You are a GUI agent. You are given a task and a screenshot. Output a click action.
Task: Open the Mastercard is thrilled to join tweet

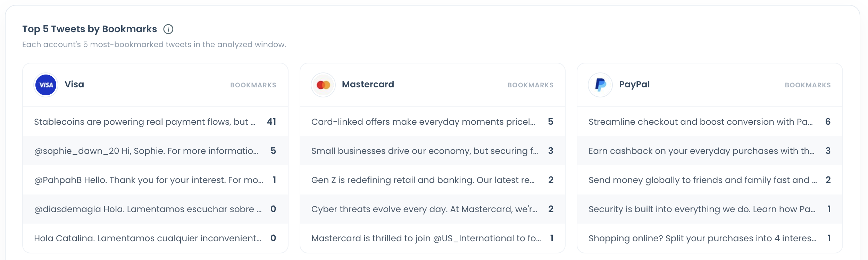point(433,238)
